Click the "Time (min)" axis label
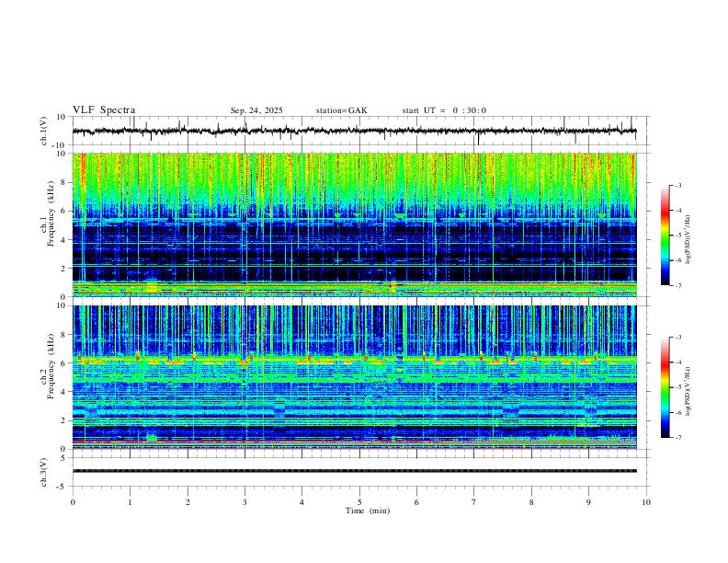 click(368, 511)
